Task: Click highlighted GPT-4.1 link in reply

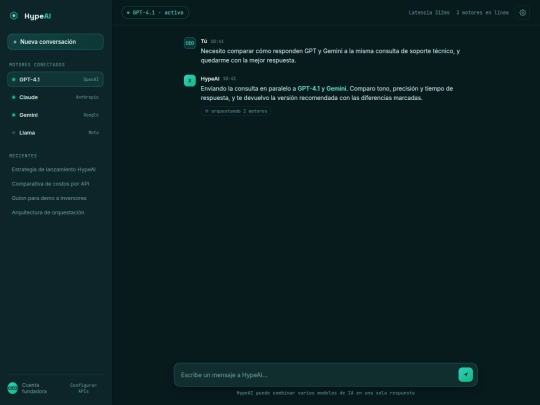Action: click(309, 89)
